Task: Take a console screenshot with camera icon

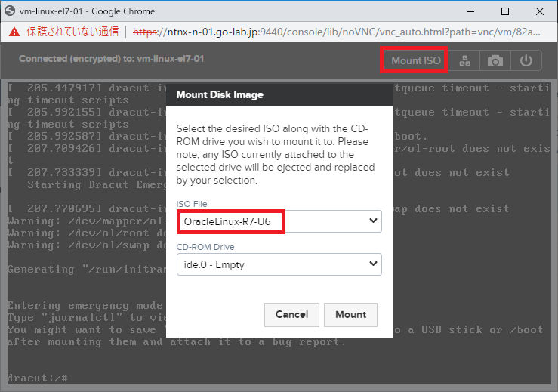Action: [495, 60]
